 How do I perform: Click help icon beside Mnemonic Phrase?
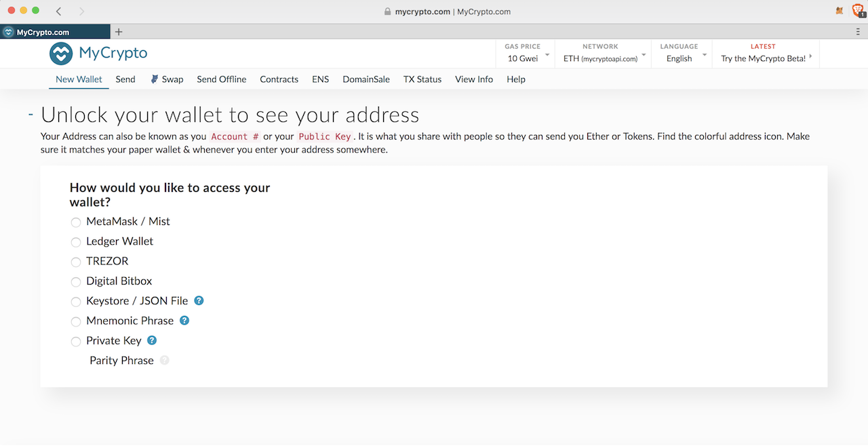[x=184, y=320]
